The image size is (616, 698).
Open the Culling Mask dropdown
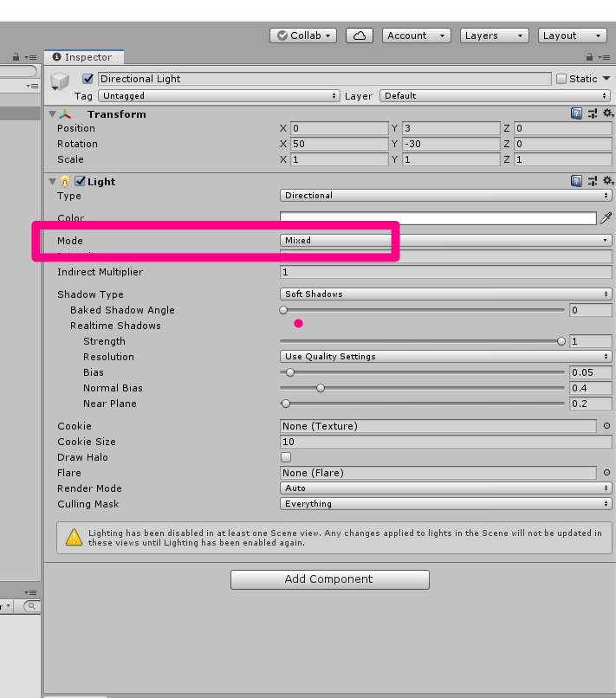[x=446, y=504]
